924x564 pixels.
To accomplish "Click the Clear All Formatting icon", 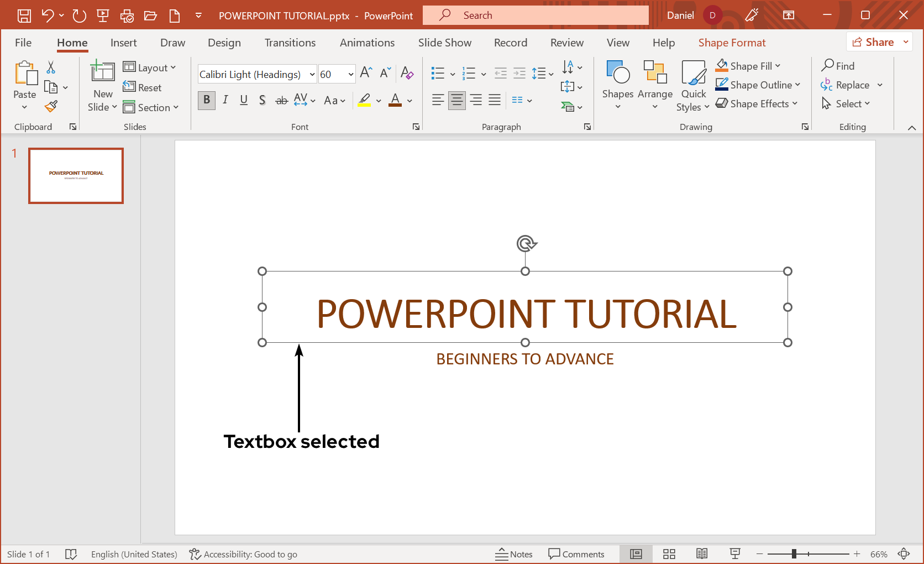I will click(407, 73).
